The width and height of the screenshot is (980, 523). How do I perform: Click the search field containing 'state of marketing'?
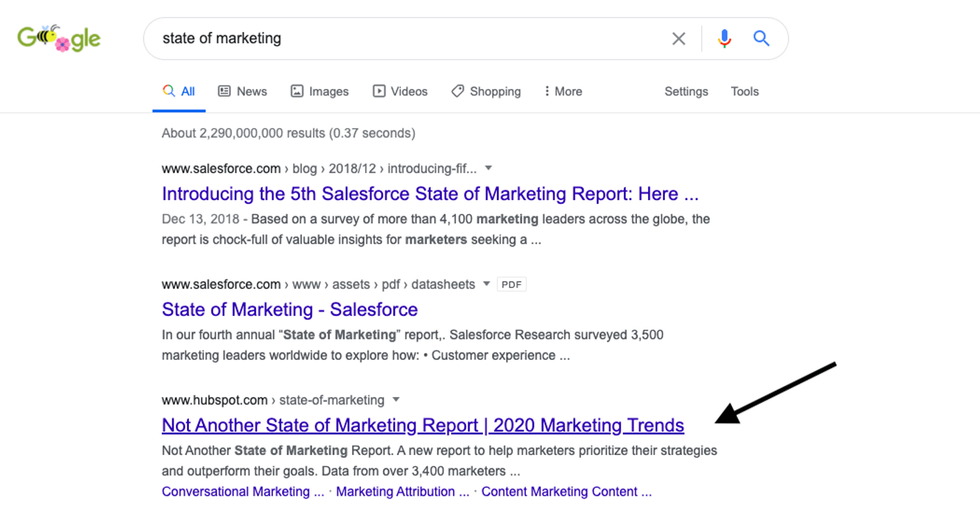(406, 39)
